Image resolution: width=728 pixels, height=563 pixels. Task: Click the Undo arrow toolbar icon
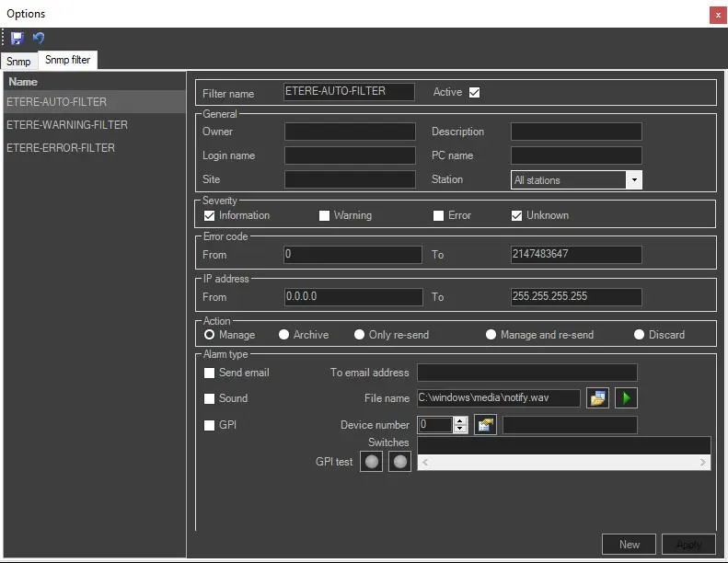click(x=39, y=39)
